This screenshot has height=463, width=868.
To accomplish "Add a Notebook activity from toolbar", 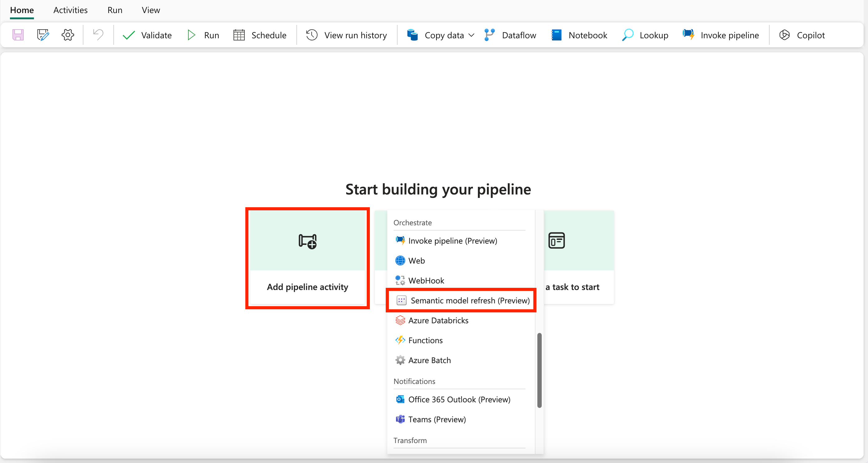I will click(579, 35).
